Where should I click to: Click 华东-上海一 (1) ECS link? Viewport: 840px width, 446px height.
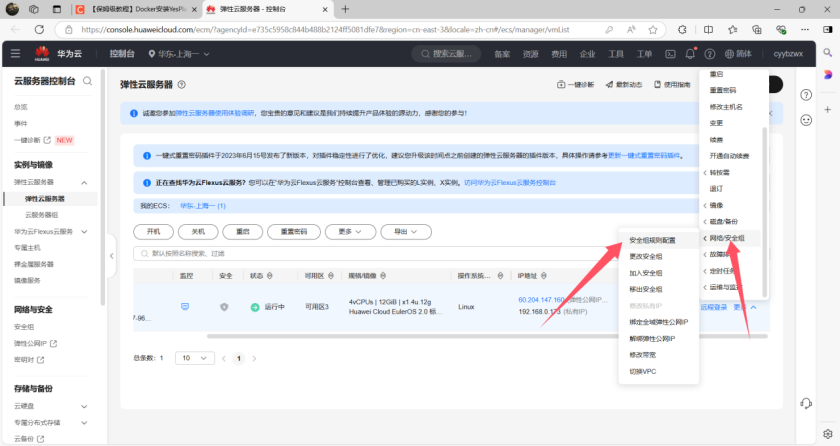pyautogui.click(x=202, y=206)
